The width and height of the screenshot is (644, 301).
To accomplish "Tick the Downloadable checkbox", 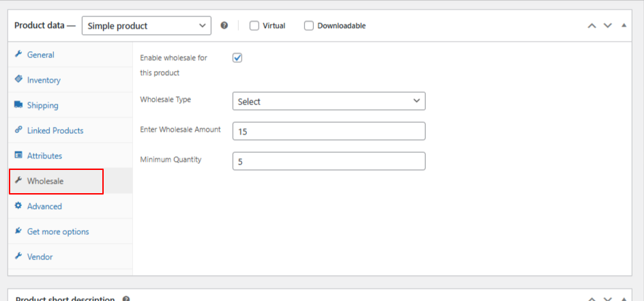I will point(309,26).
